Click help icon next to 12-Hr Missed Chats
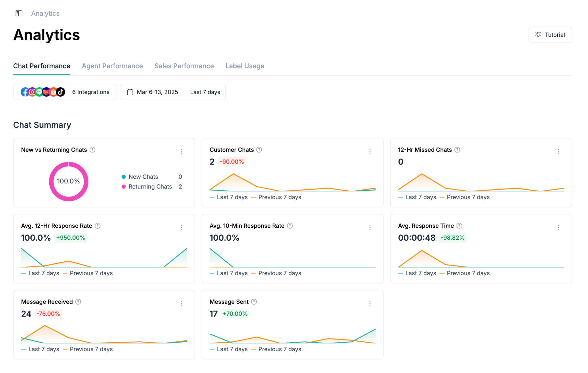The height and width of the screenshot is (373, 588). (457, 150)
